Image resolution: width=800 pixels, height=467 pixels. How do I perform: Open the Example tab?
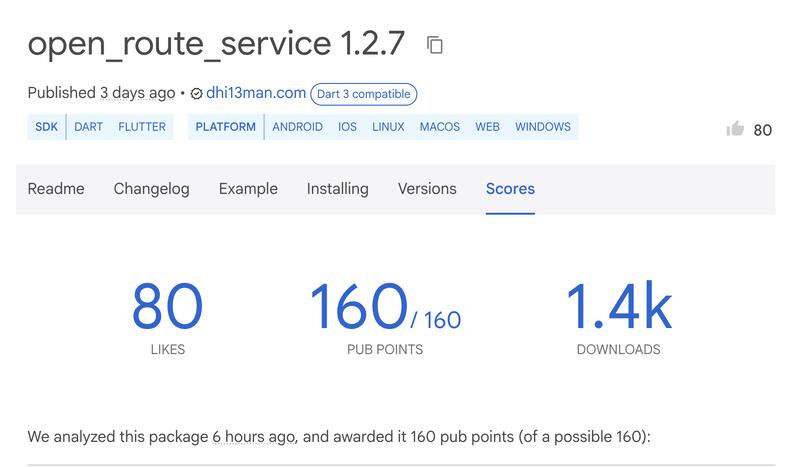[x=248, y=189]
